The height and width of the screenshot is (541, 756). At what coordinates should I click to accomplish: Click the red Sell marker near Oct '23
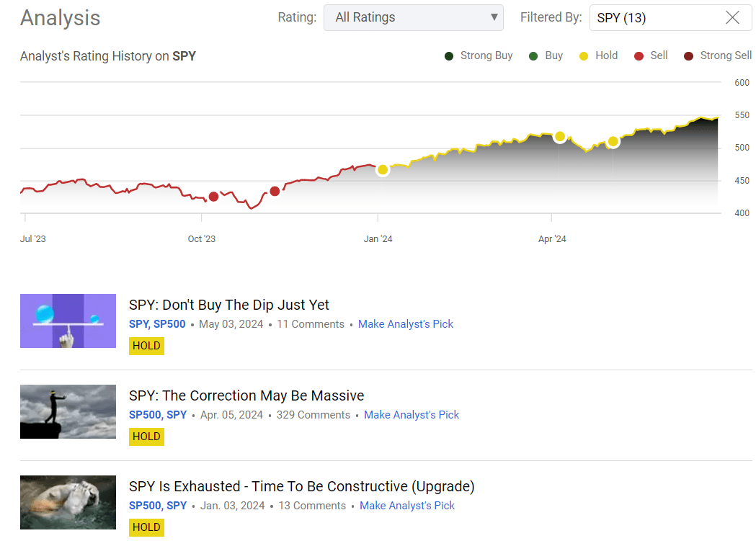click(213, 196)
